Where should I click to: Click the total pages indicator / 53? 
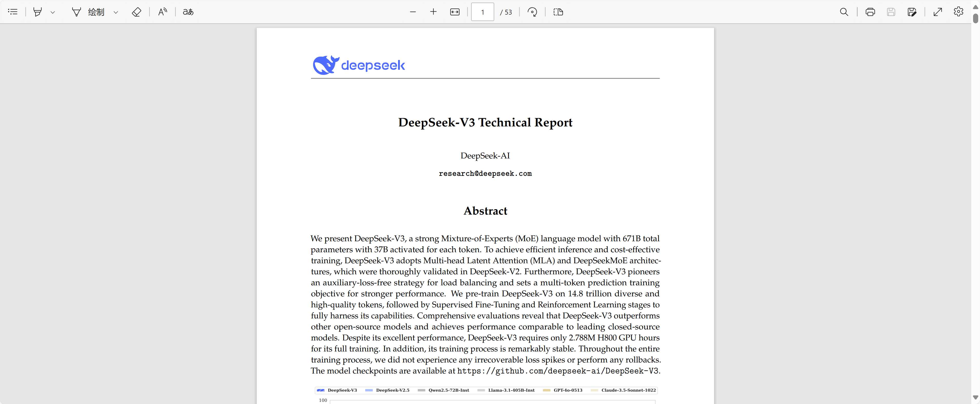pos(506,12)
